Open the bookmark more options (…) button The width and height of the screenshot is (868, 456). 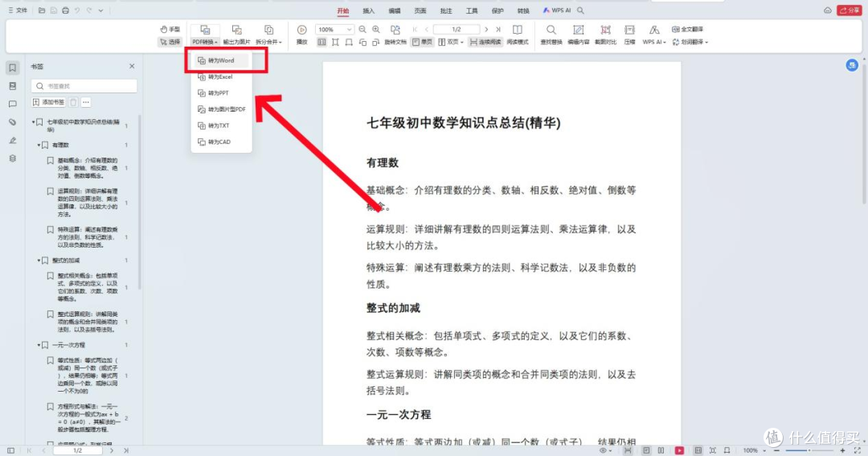coord(86,102)
